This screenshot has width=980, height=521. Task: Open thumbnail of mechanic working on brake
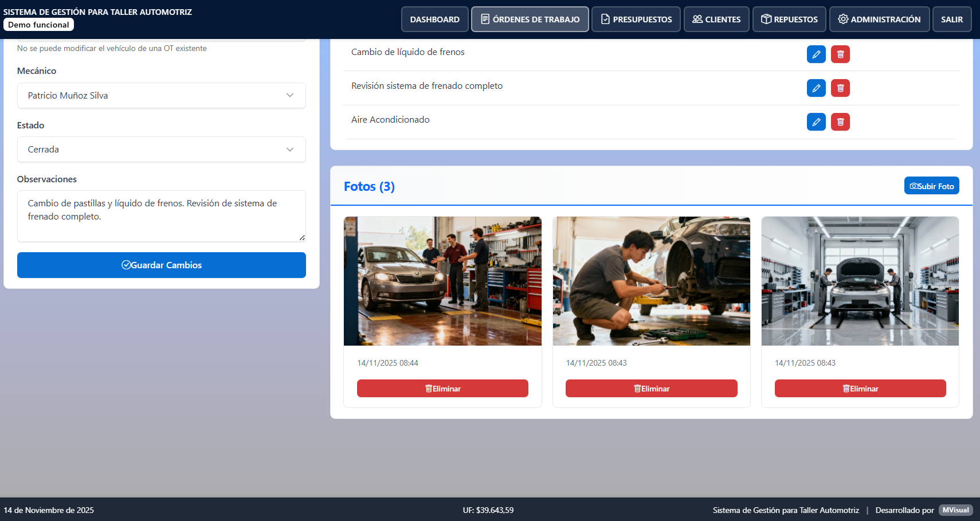pyautogui.click(x=651, y=281)
